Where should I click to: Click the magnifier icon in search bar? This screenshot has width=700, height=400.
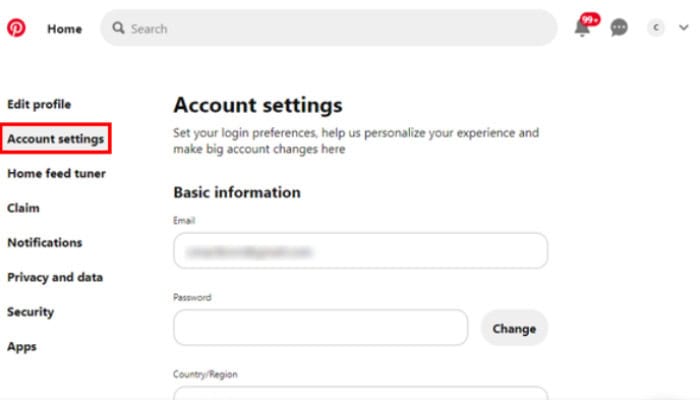118,28
